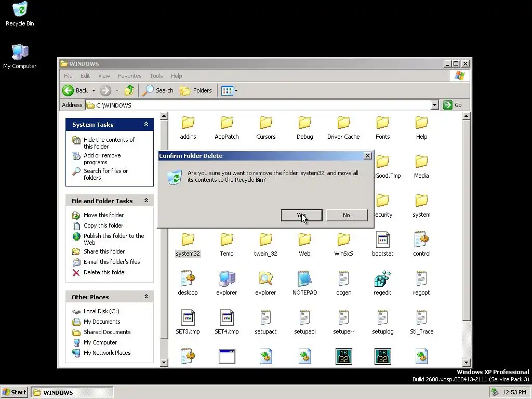Click Add or remove programs link
The height and width of the screenshot is (399, 532).
[x=102, y=158]
